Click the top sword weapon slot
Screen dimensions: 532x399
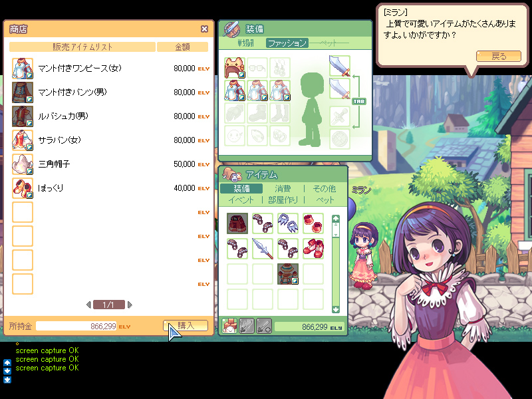tap(339, 66)
